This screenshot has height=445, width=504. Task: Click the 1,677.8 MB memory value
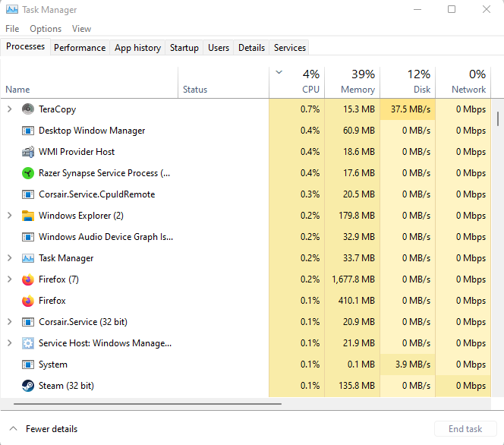click(x=353, y=279)
